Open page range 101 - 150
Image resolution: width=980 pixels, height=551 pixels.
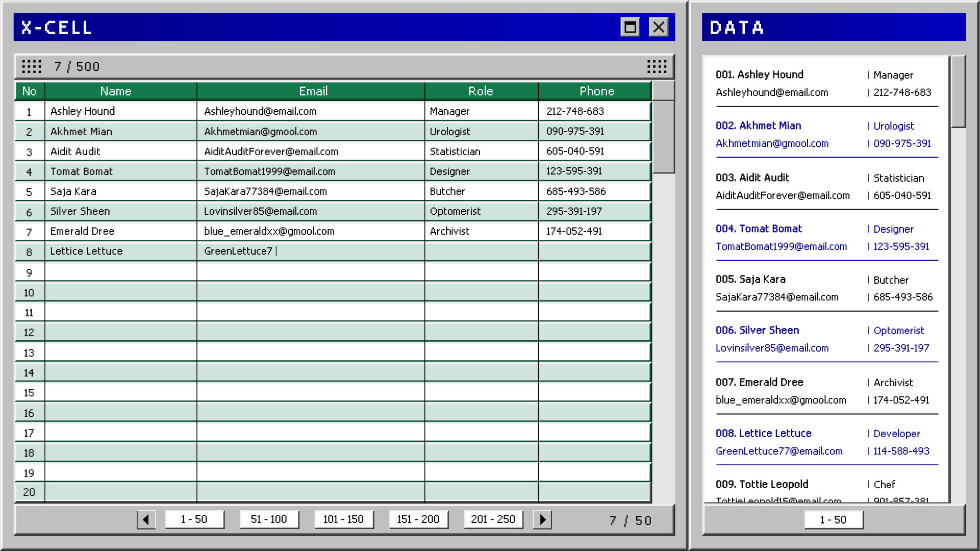click(x=343, y=519)
